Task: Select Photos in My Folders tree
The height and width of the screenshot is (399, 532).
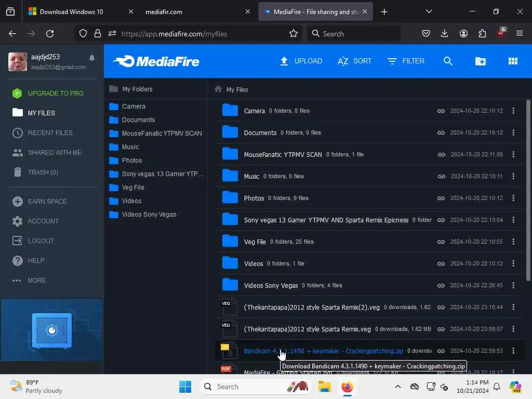Action: point(126,161)
